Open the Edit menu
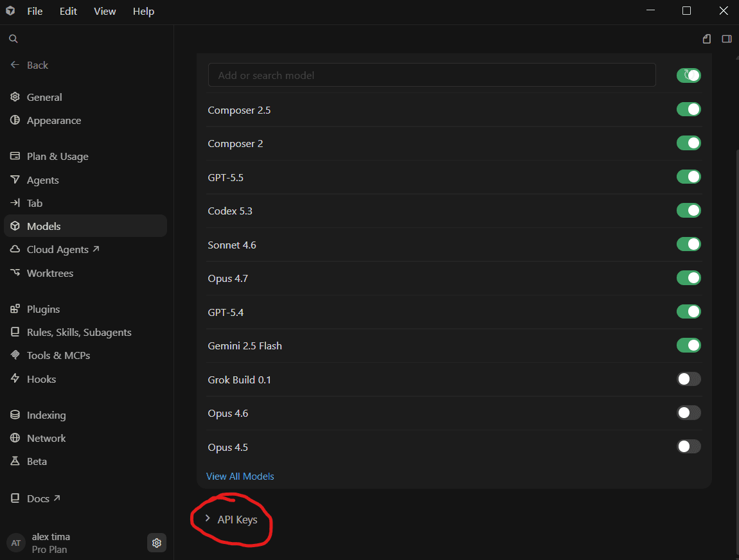Screen dimensions: 739x560 pos(68,12)
